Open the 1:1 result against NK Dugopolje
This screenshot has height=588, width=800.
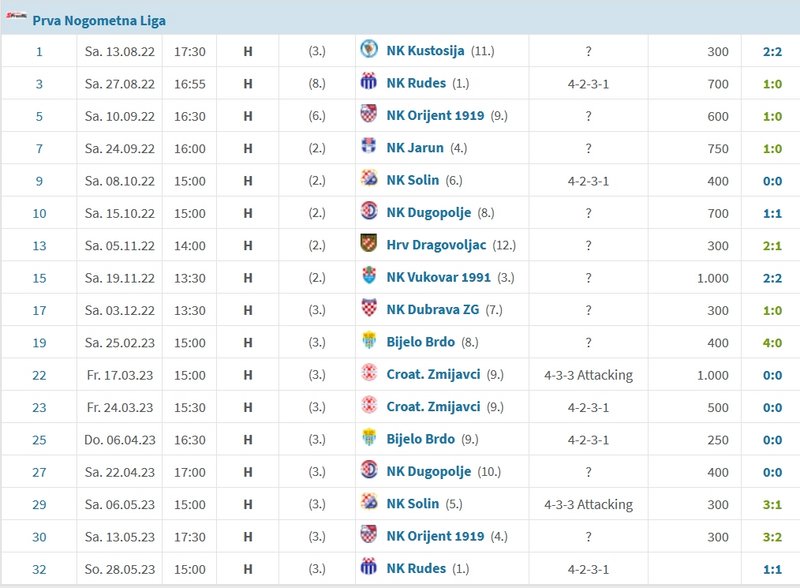[772, 213]
